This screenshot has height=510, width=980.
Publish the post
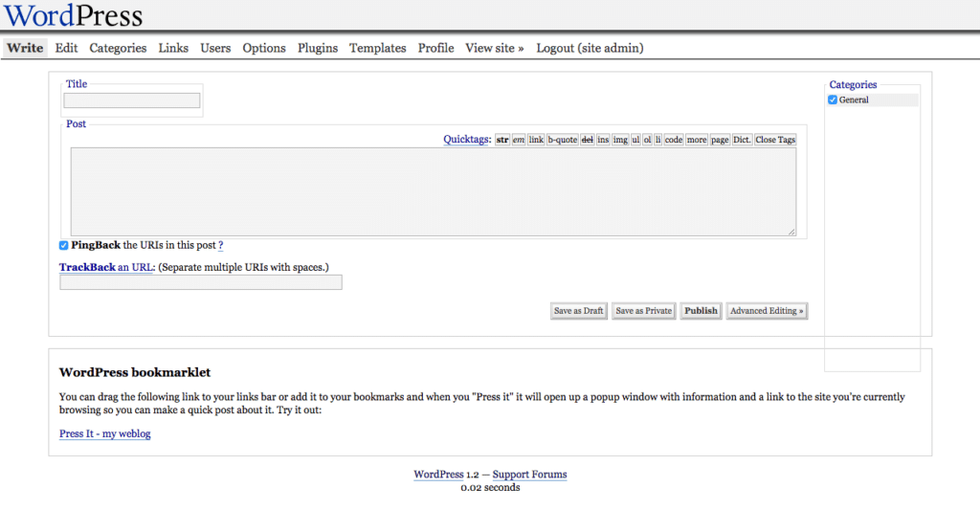[701, 311]
